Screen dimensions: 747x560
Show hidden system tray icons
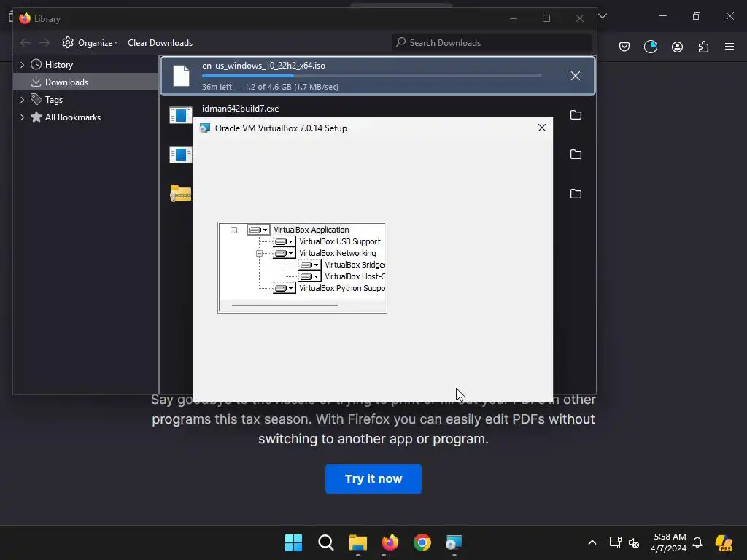592,542
